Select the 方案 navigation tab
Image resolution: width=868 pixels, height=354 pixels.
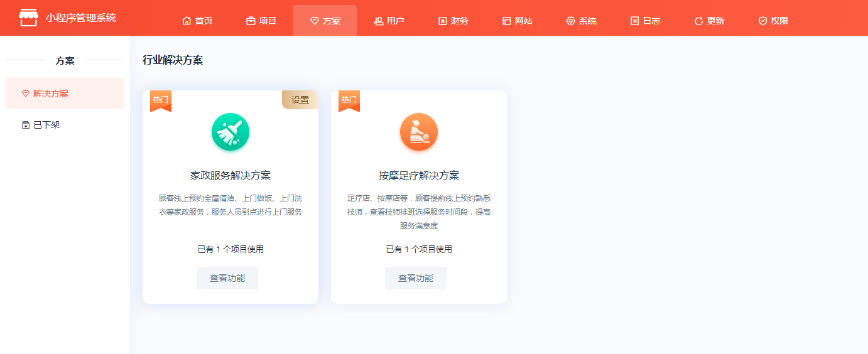click(x=325, y=21)
